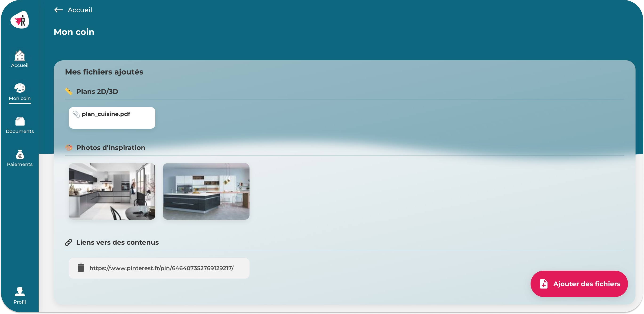The image size is (644, 314).
Task: Open Accueil from the sidebar house icon
Action: 20,55
